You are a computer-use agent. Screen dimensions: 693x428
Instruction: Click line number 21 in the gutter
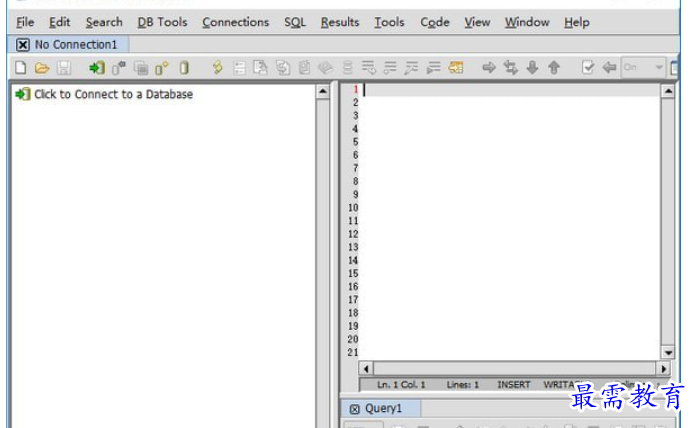pyautogui.click(x=353, y=352)
